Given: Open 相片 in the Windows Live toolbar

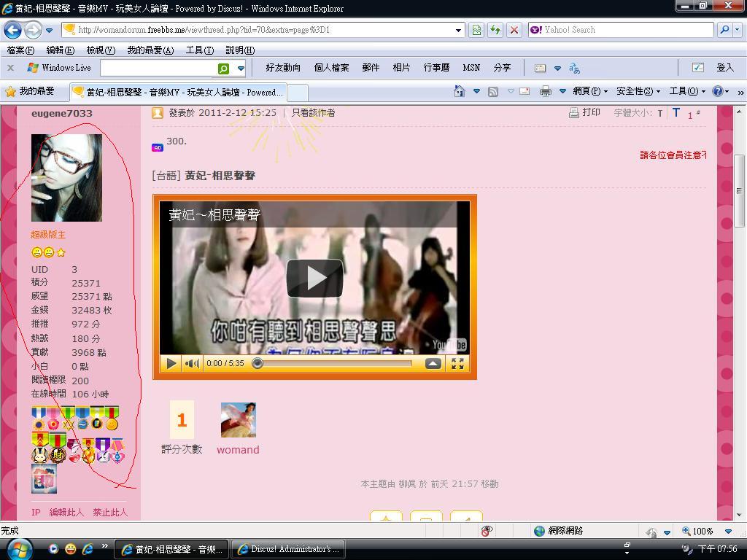Looking at the screenshot, I should tap(401, 68).
